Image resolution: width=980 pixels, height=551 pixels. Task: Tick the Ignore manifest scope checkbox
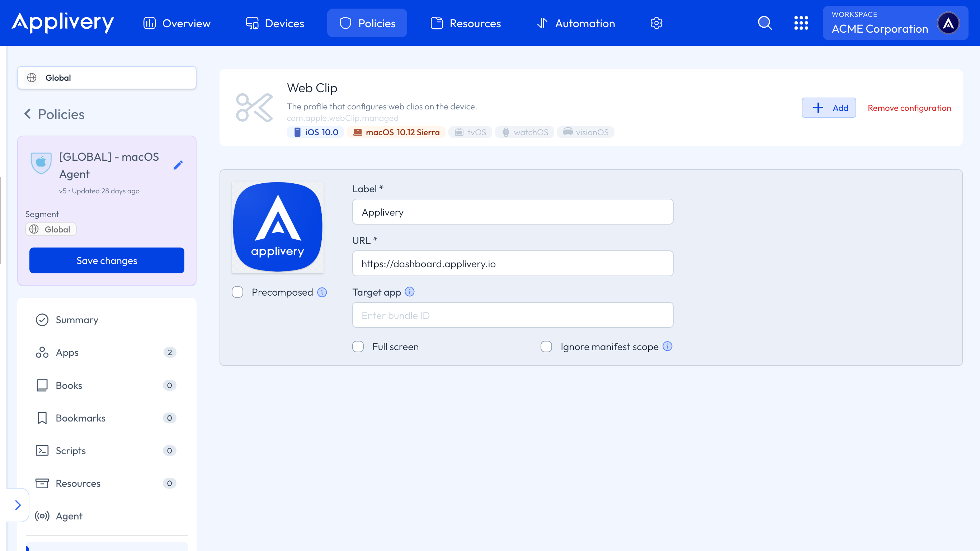pyautogui.click(x=546, y=347)
